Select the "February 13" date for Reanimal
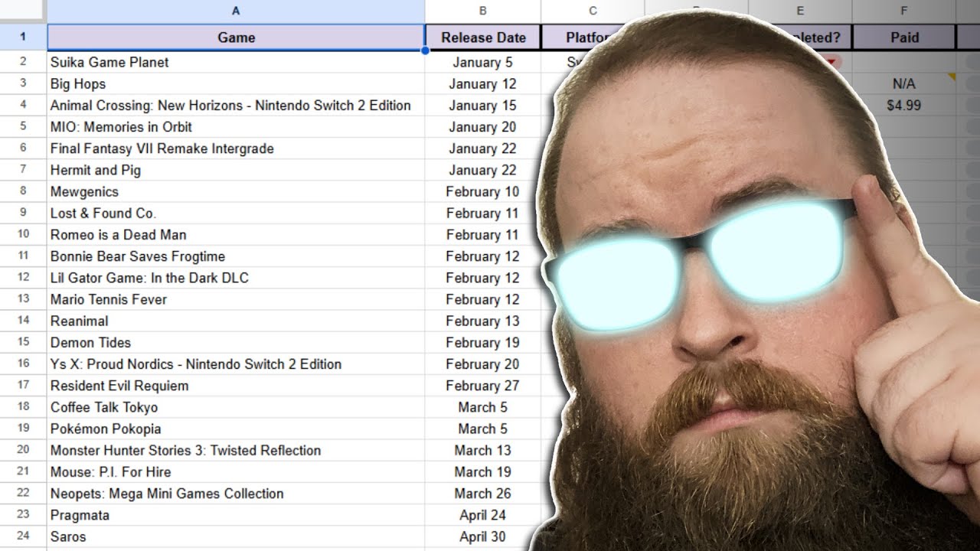The height and width of the screenshot is (551, 980). click(483, 321)
